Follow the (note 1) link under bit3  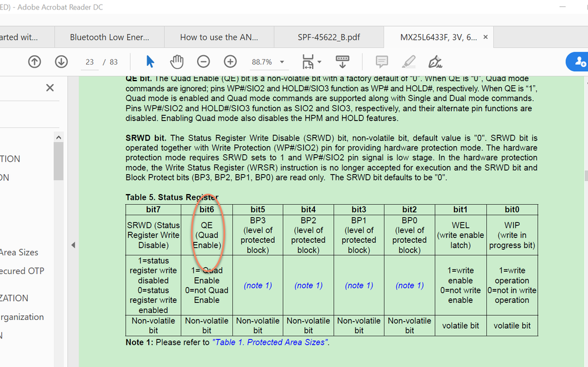pos(359,286)
